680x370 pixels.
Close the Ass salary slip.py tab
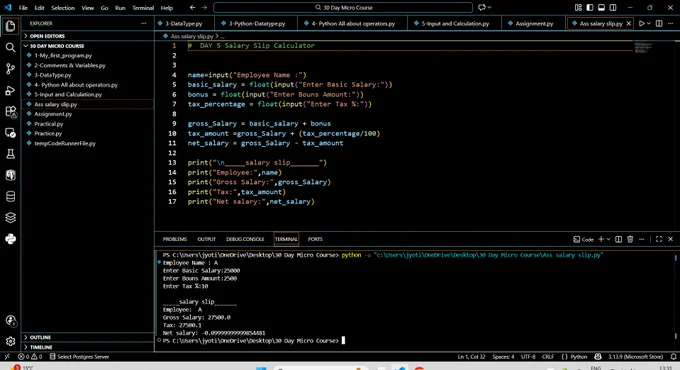pos(628,23)
